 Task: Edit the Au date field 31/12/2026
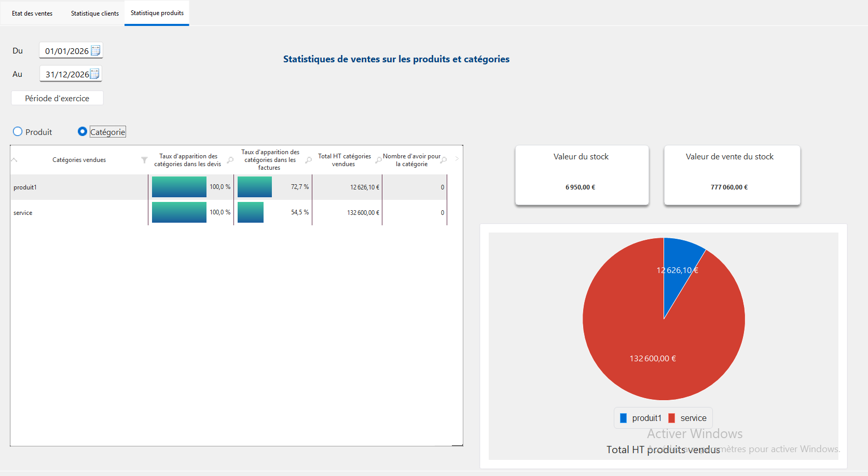[67, 74]
